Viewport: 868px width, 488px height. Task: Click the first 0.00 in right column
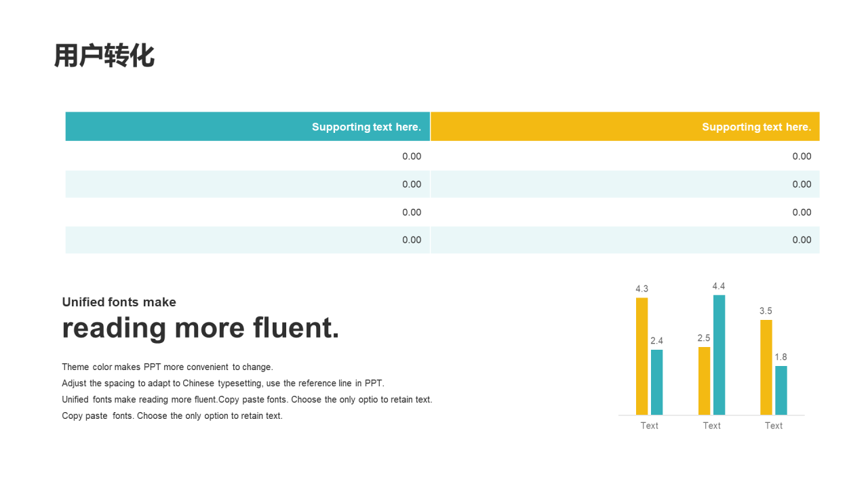tap(802, 157)
